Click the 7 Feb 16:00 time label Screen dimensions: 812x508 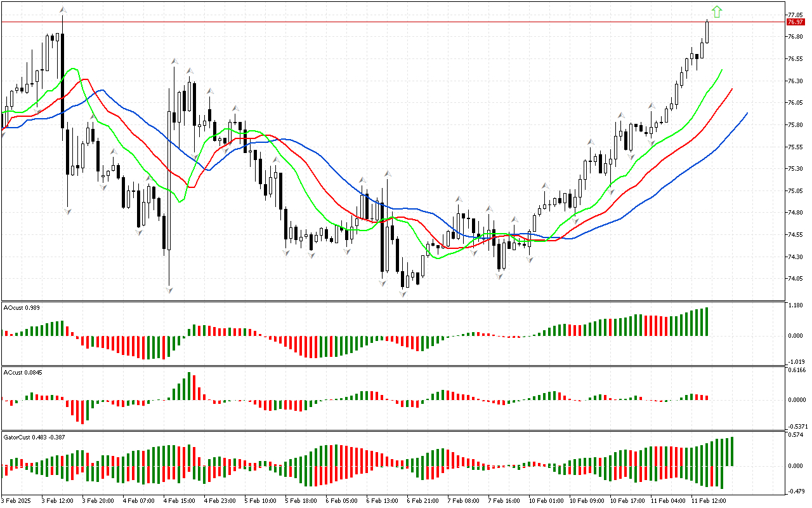pyautogui.click(x=504, y=501)
